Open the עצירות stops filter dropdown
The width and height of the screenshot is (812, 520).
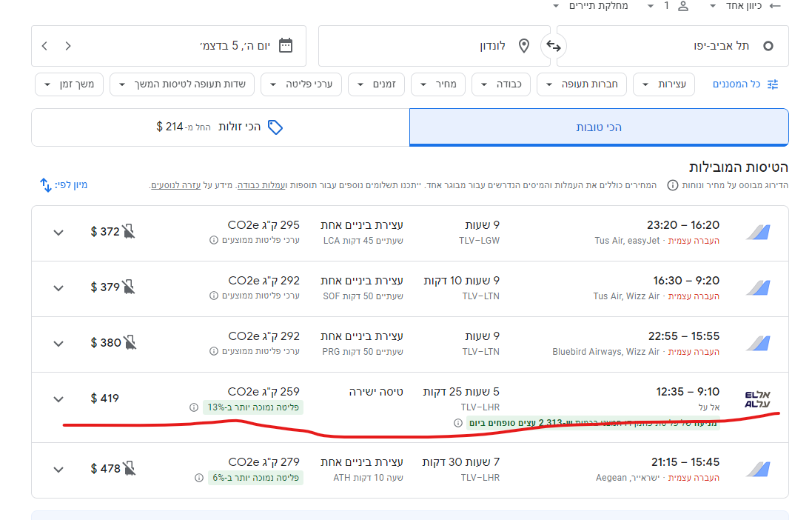[664, 84]
